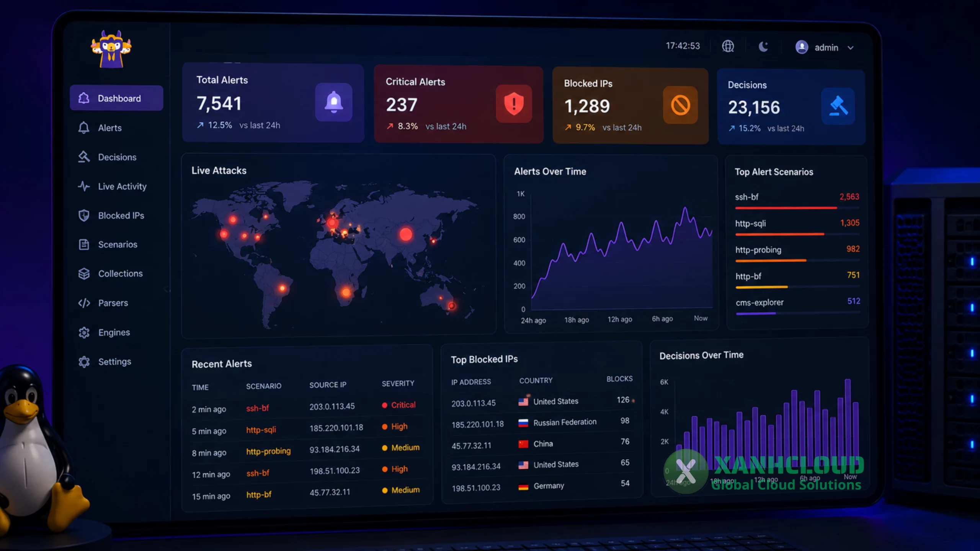Image resolution: width=980 pixels, height=551 pixels.
Task: Click the orange ban icon on Blocked IPs card
Action: (680, 105)
